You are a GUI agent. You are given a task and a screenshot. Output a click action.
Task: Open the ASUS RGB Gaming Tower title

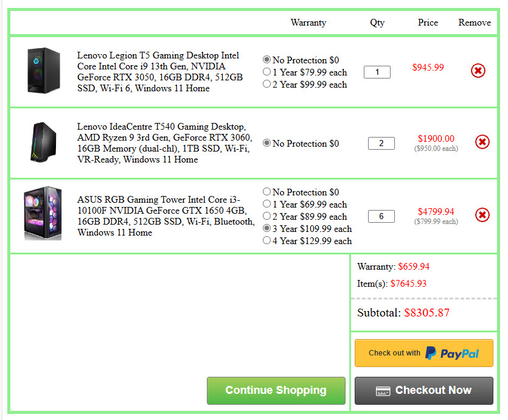(165, 216)
